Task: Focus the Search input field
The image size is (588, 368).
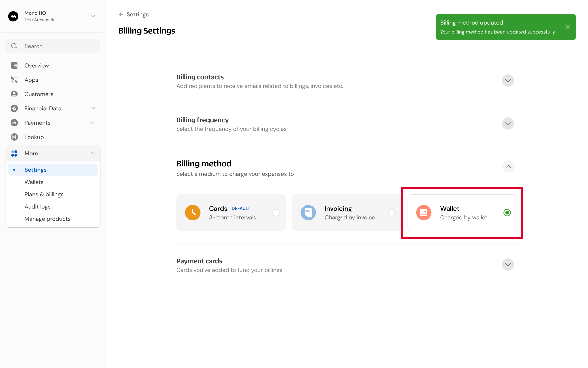Action: (x=53, y=46)
